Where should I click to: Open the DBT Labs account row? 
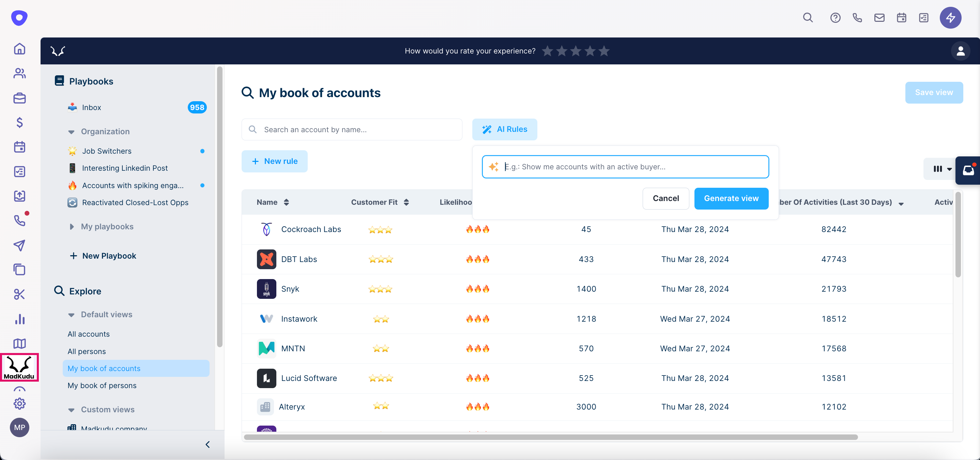coord(597,259)
